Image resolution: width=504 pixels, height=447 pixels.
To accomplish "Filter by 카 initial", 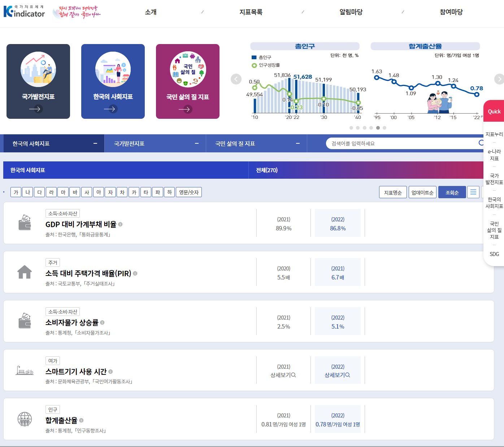I will tap(134, 192).
